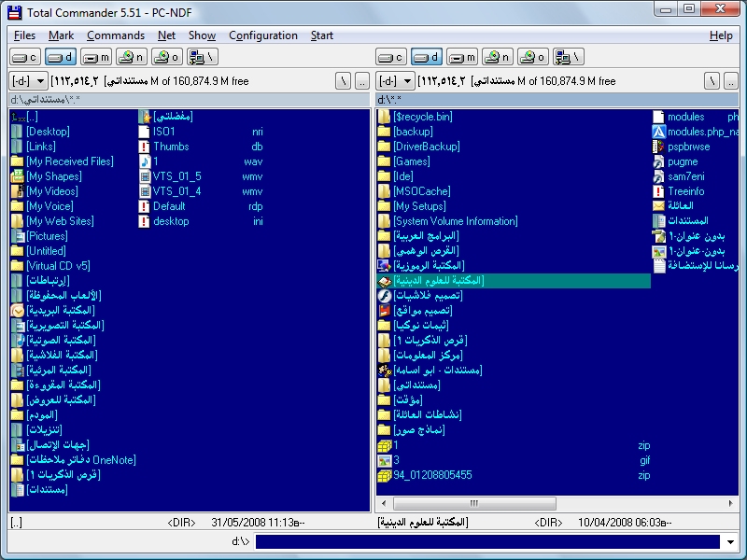Viewport: 747px width, 560px height.
Task: Select drive m in left panel
Action: [96, 57]
